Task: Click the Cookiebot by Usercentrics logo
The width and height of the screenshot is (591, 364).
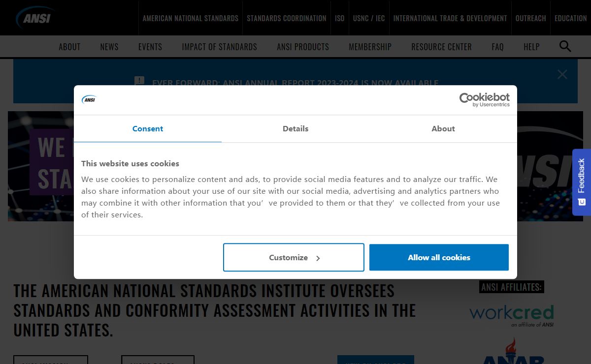Action: click(485, 100)
